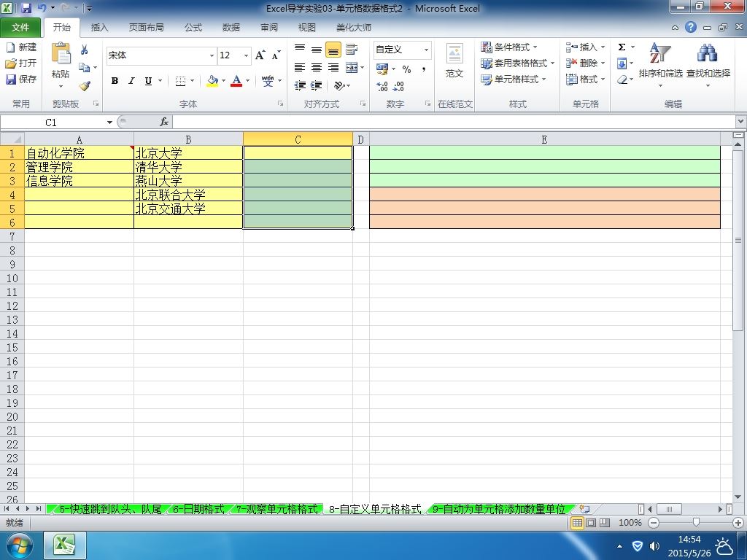
Task: Increase decimal places
Action: [382, 86]
